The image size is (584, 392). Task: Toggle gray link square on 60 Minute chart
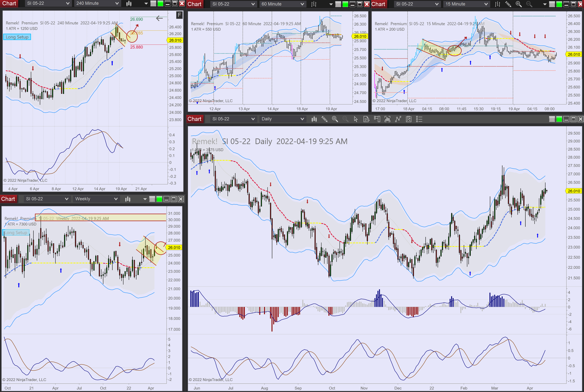click(338, 4)
